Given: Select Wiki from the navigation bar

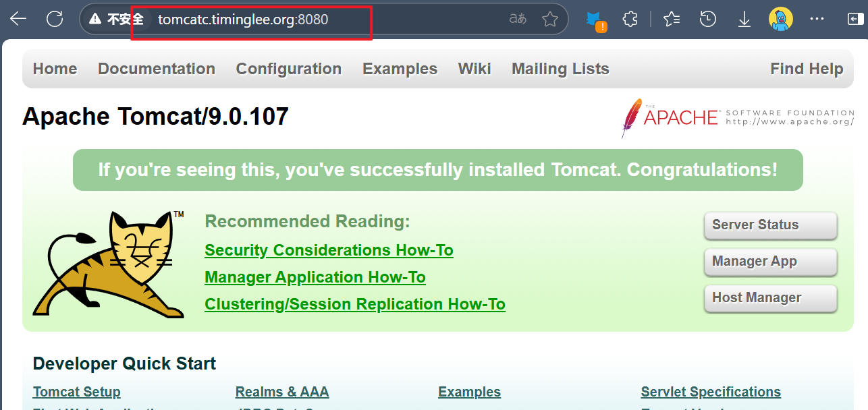Looking at the screenshot, I should click(474, 68).
